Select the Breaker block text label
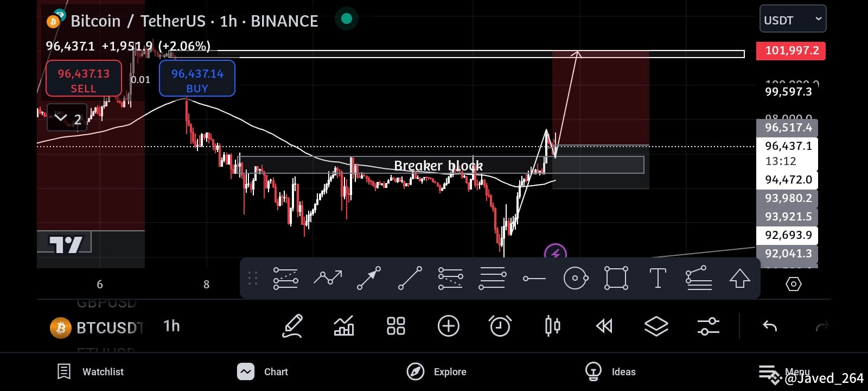The width and height of the screenshot is (868, 391). [438, 165]
